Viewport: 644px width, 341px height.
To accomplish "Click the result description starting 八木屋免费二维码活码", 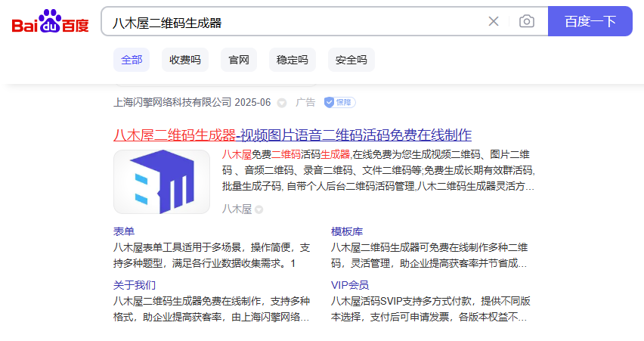I will [378, 171].
